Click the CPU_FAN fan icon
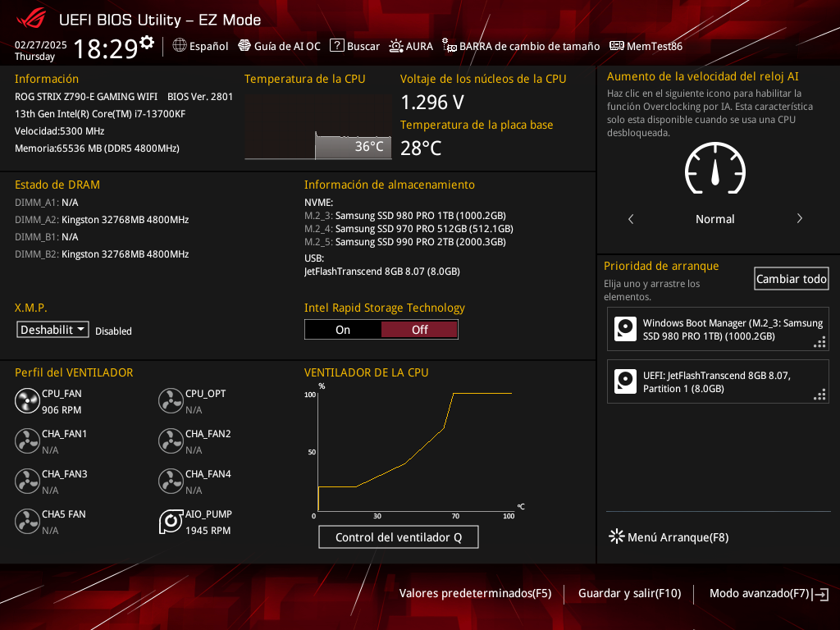This screenshot has height=630, width=840. point(27,401)
